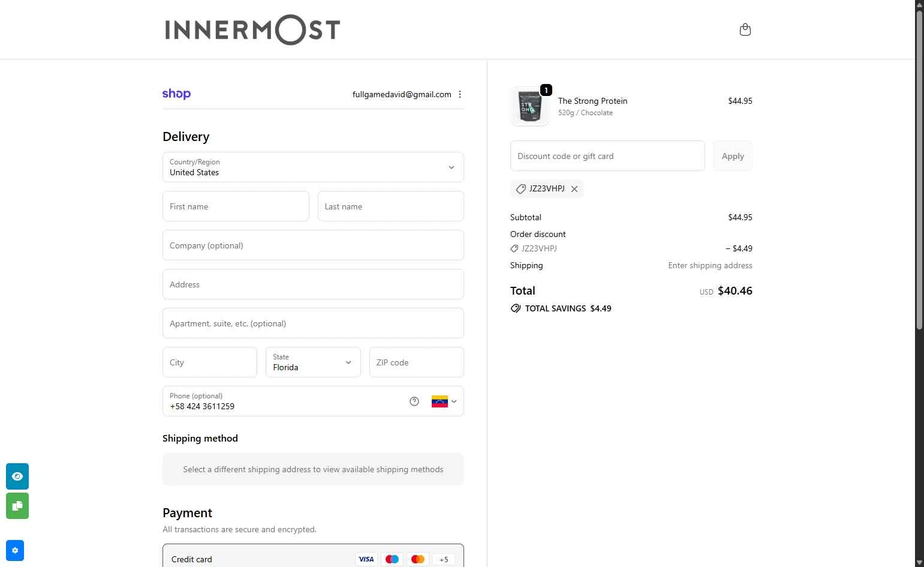Open the State dropdown showing Florida
This screenshot has width=924, height=567.
point(313,362)
